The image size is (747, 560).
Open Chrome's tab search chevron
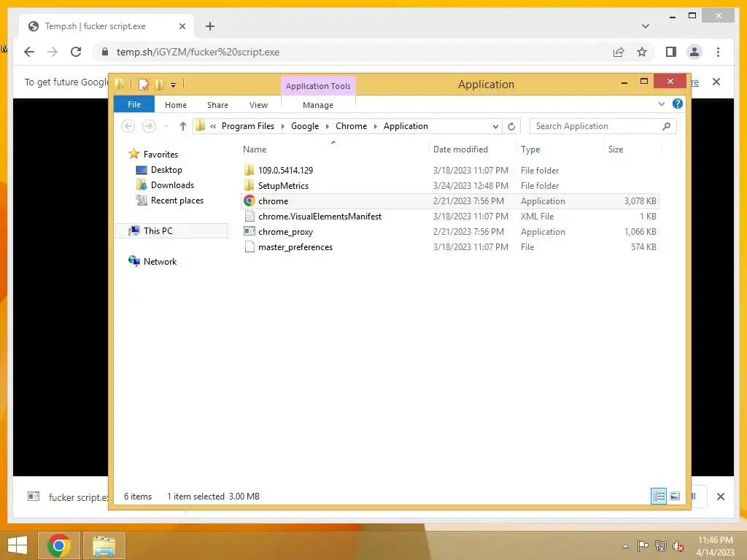point(645,26)
